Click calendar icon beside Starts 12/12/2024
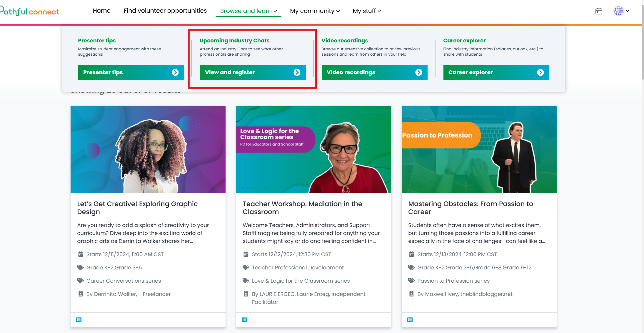The image size is (644, 333). point(246,254)
